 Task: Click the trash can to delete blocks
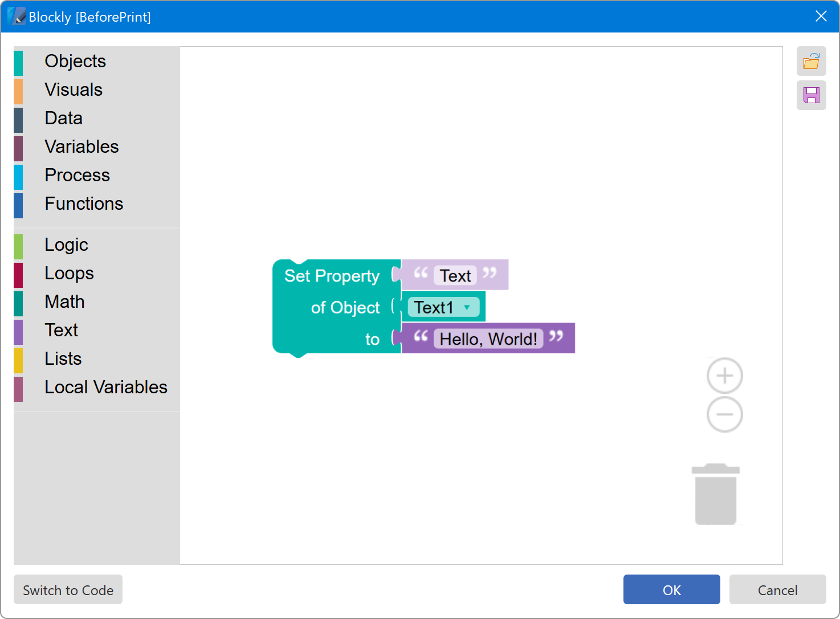click(x=716, y=494)
